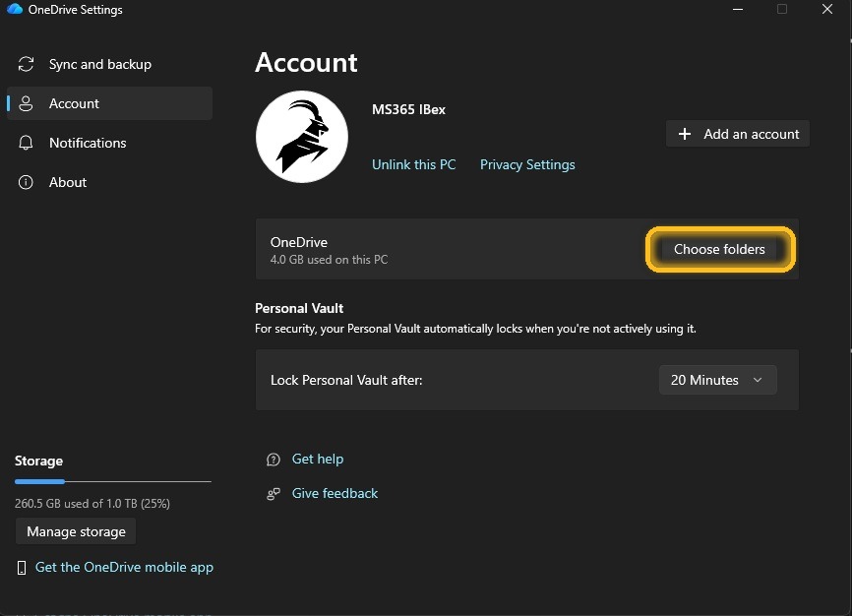The image size is (852, 616).
Task: Click the sync arrows icon
Action: (26, 64)
